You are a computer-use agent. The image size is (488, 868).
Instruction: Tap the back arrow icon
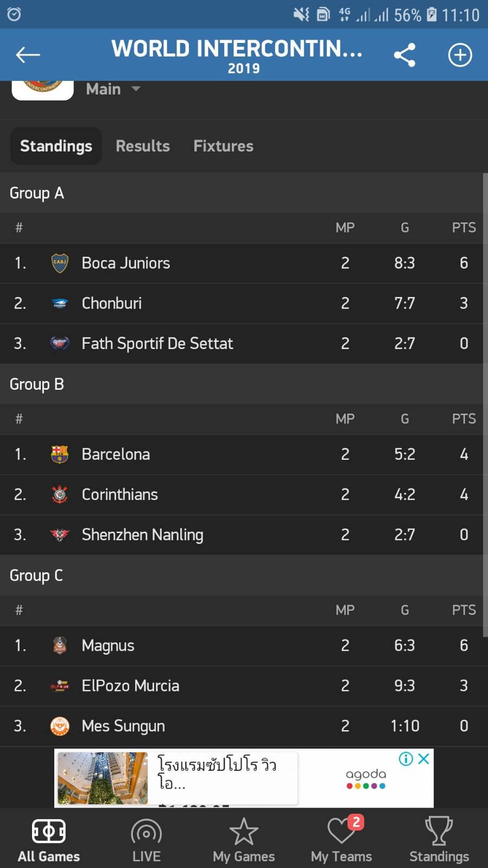click(28, 55)
